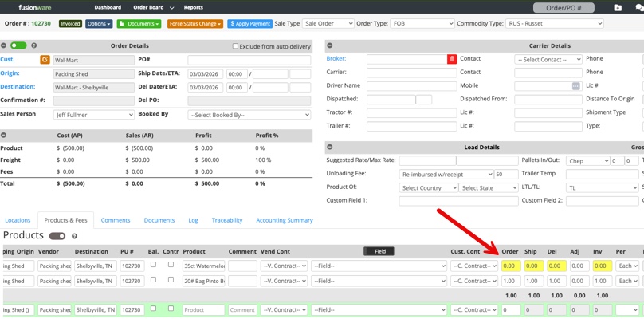Open the Sales Person dropdown
This screenshot has height=319, width=644.
tap(93, 115)
